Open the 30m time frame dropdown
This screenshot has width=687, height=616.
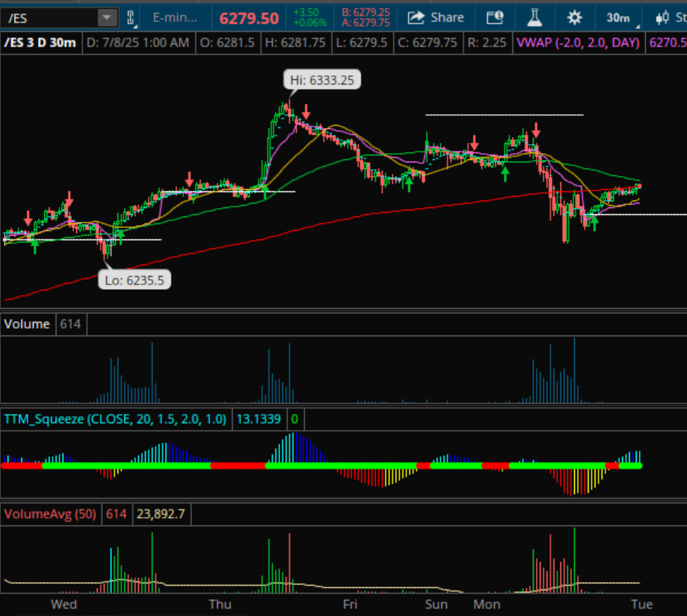tap(620, 18)
